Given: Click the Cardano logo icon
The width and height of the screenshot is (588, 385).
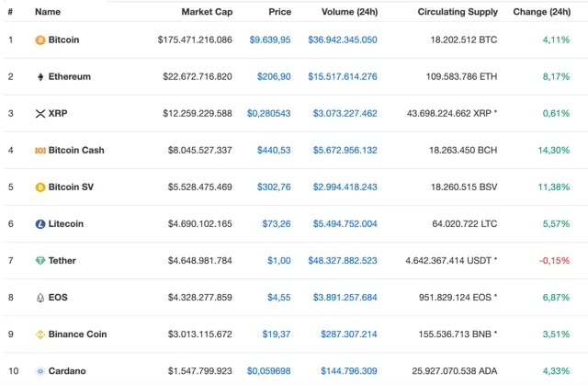Looking at the screenshot, I should tap(40, 371).
